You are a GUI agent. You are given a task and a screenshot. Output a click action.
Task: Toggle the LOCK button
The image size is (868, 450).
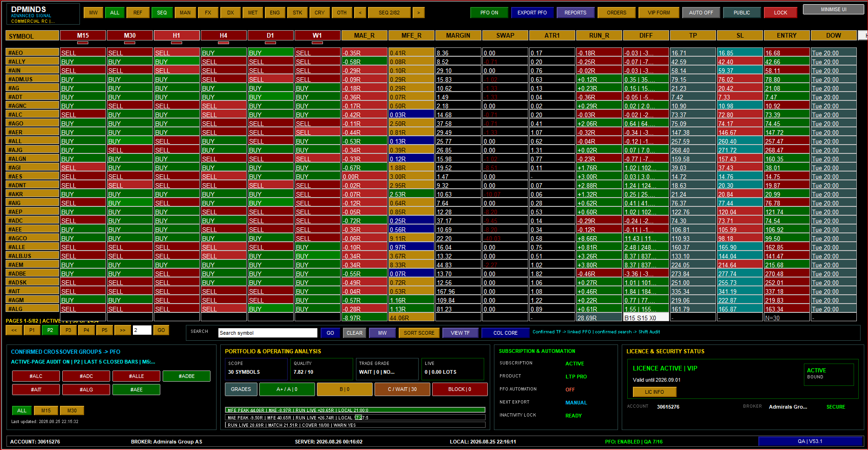(x=780, y=13)
